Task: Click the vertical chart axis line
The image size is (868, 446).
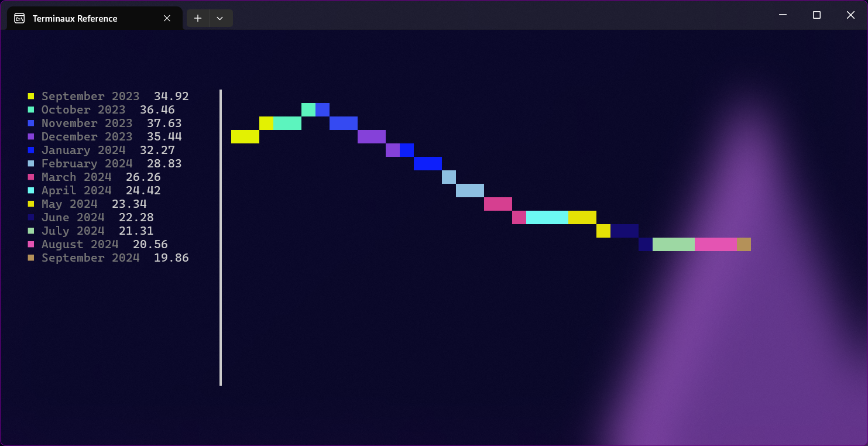Action: pyautogui.click(x=221, y=237)
